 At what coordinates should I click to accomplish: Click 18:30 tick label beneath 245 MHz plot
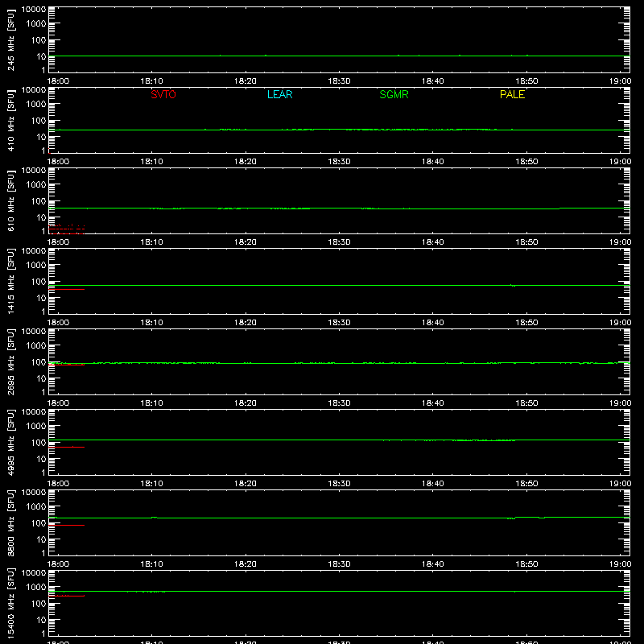[x=339, y=81]
